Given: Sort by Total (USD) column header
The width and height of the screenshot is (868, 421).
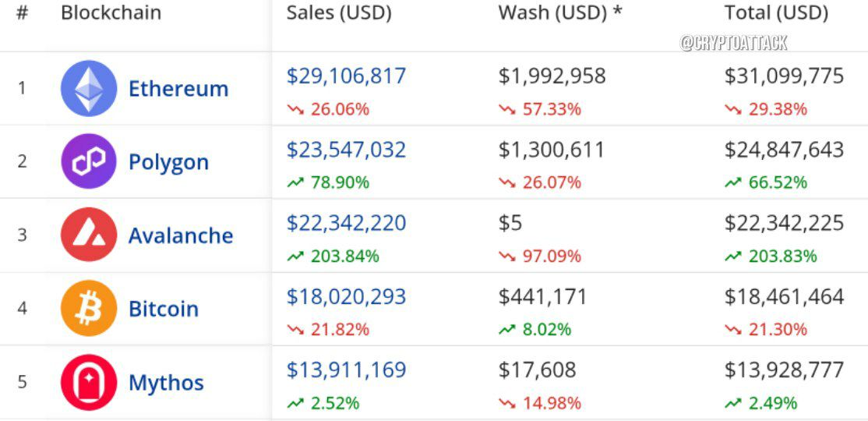Looking at the screenshot, I should (776, 13).
